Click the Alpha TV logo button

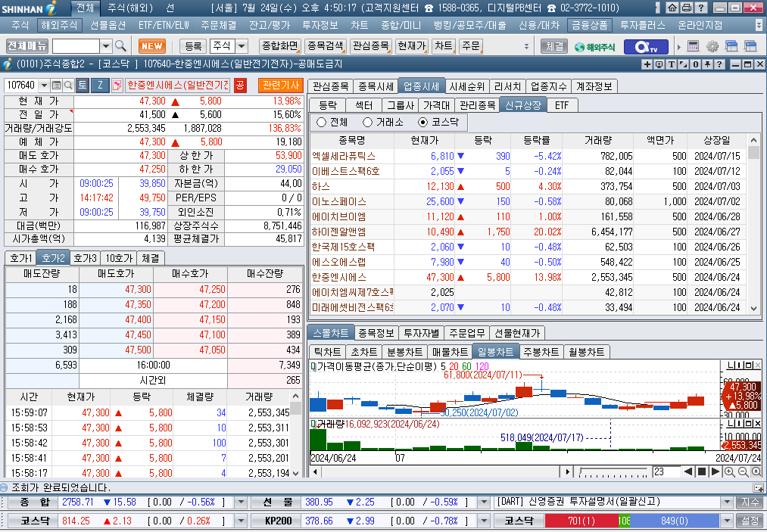pyautogui.click(x=646, y=46)
